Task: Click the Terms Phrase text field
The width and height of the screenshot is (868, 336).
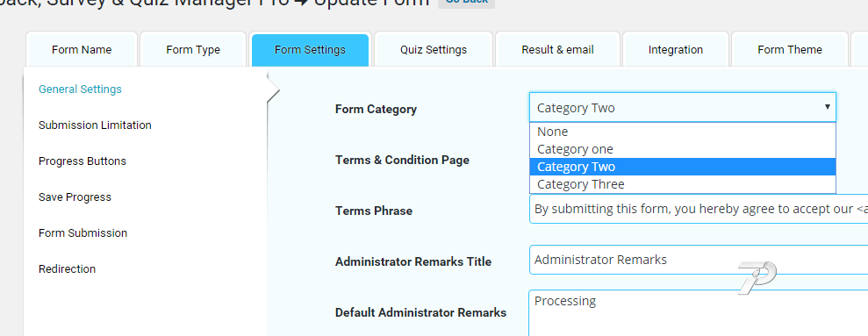Action: coord(699,210)
